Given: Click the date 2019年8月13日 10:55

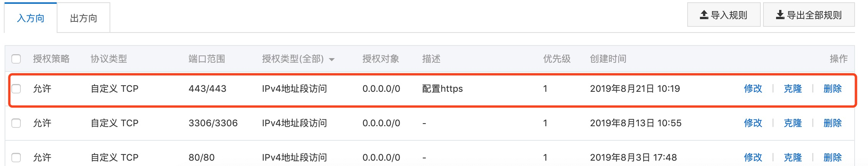Looking at the screenshot, I should tap(635, 123).
